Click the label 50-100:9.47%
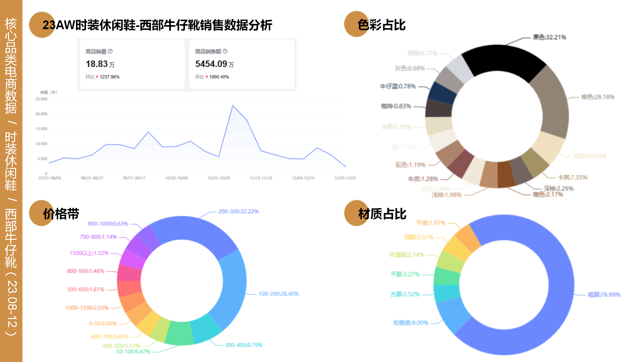Image resolution: width=644 pixels, height=362 pixels. (133, 351)
